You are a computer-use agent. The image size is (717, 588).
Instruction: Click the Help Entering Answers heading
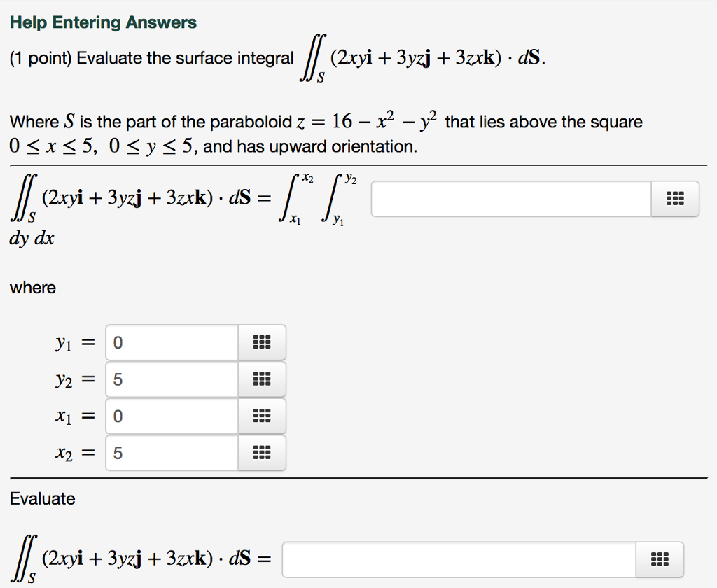click(102, 22)
